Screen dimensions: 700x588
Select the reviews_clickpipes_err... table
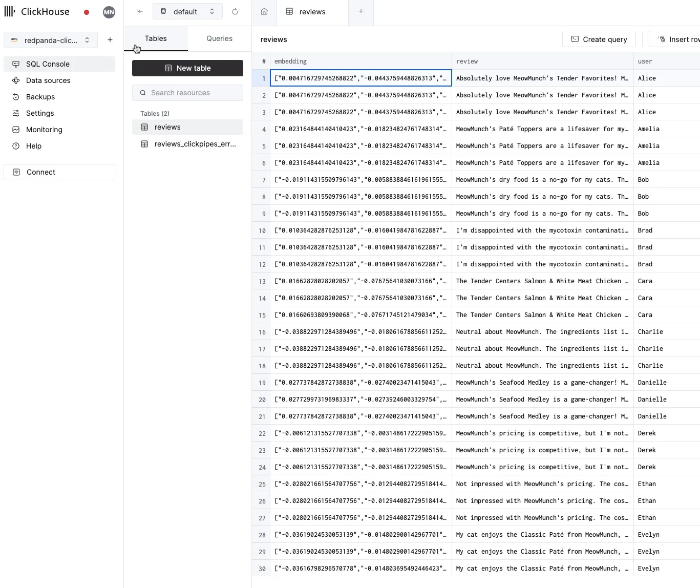point(187,144)
